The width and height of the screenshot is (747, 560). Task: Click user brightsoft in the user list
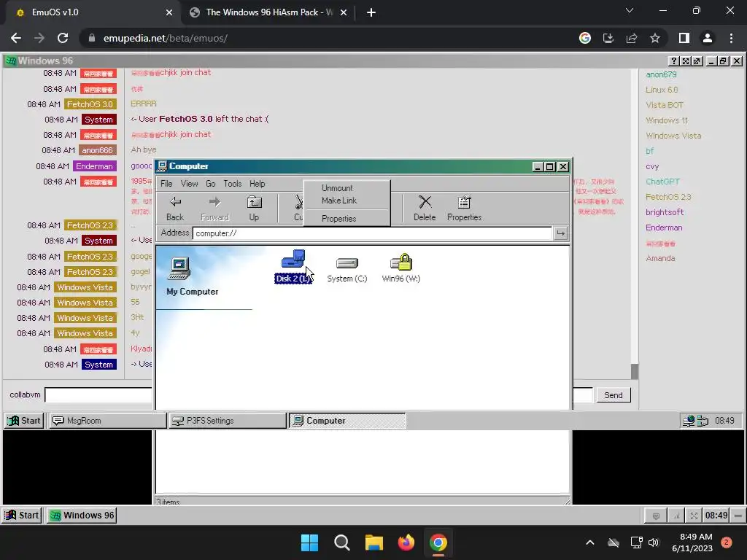click(665, 212)
